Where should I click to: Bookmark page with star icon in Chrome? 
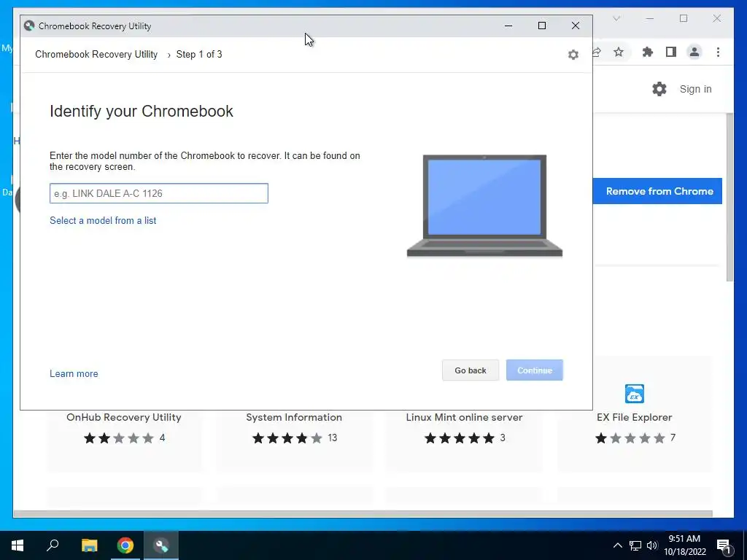pyautogui.click(x=619, y=52)
